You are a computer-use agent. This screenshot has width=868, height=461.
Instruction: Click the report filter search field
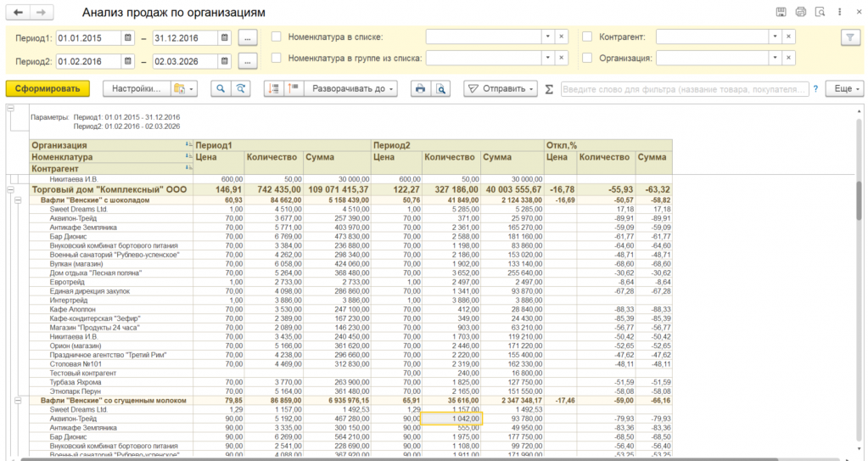click(684, 88)
